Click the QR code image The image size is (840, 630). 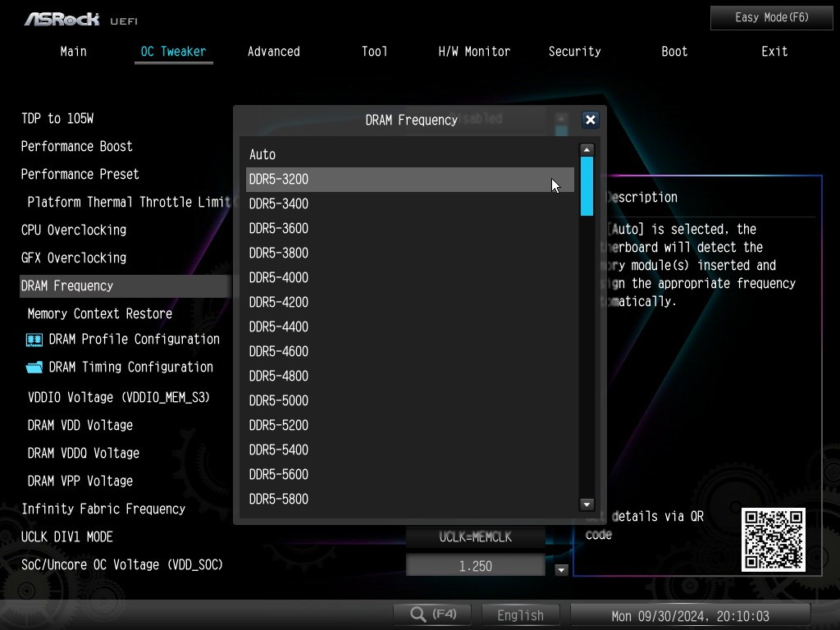click(x=774, y=540)
